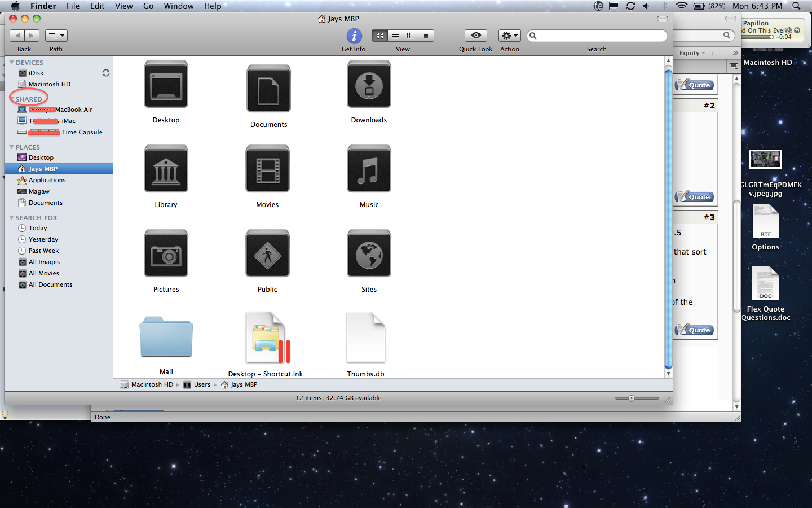Collapse the SHARED sidebar section

coord(11,99)
